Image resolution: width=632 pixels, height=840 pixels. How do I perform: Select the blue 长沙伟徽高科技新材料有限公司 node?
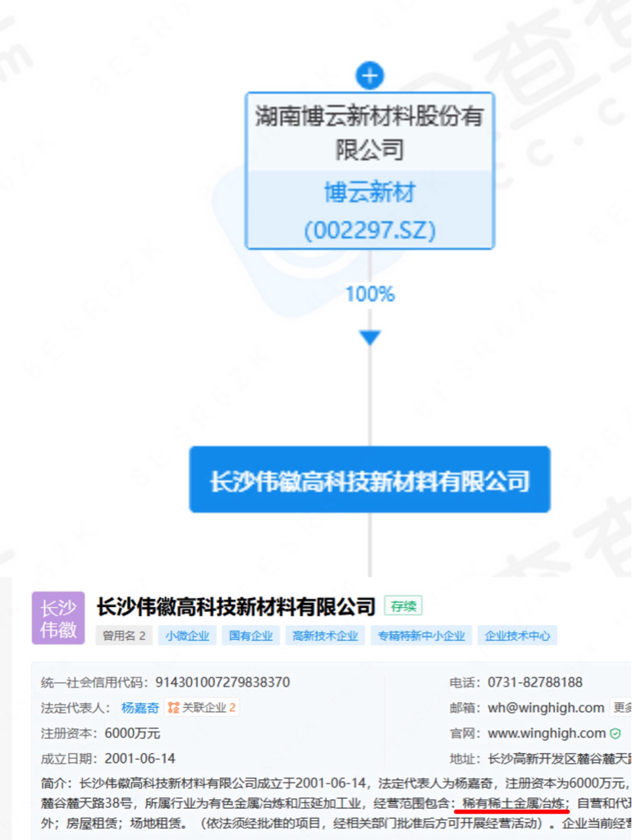pos(370,479)
